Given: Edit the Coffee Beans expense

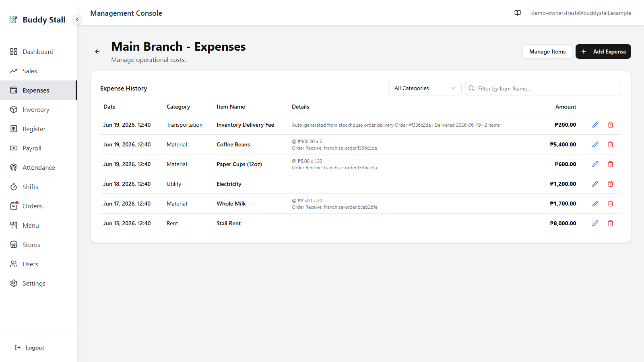Looking at the screenshot, I should [595, 144].
